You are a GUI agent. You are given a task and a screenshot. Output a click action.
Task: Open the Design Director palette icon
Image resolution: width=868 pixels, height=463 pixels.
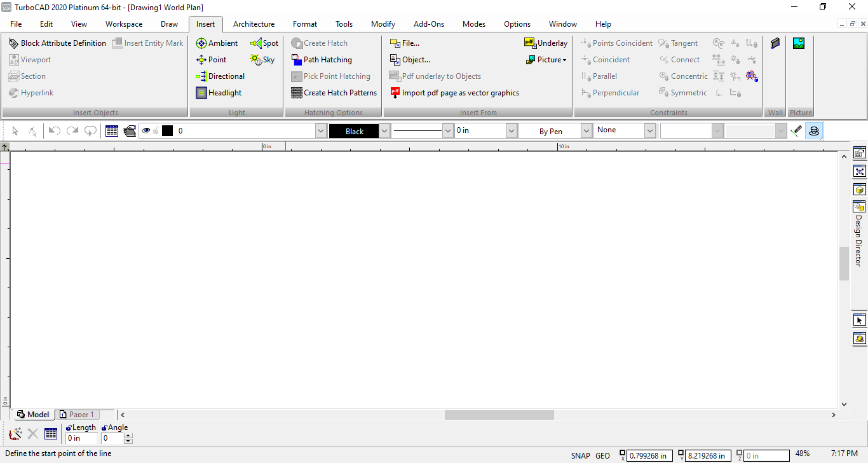point(859,207)
